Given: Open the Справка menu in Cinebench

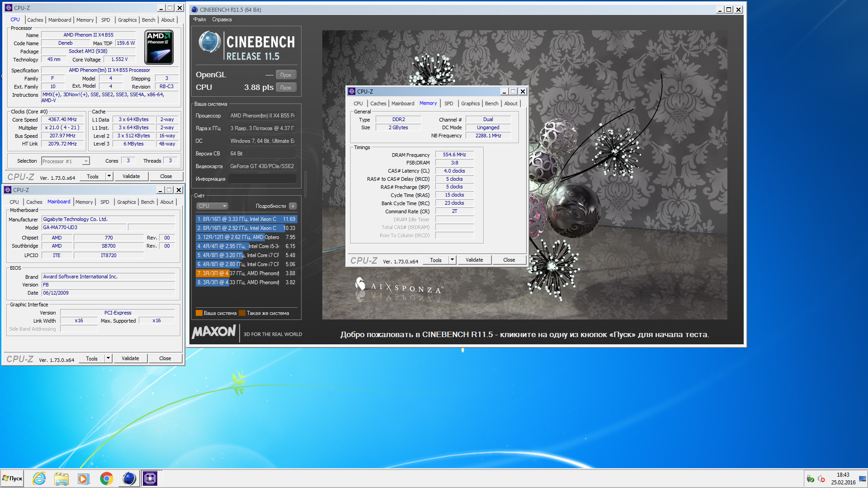Looking at the screenshot, I should pos(222,19).
